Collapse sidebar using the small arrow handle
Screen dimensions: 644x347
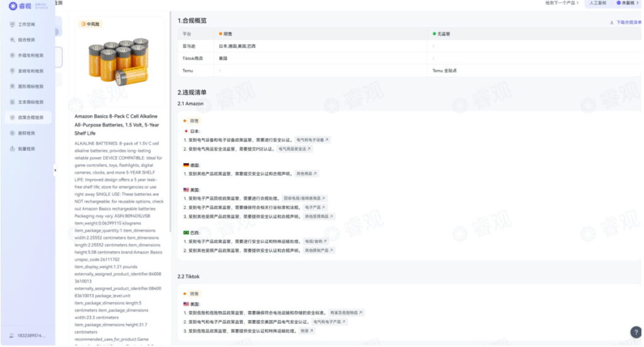click(55, 170)
